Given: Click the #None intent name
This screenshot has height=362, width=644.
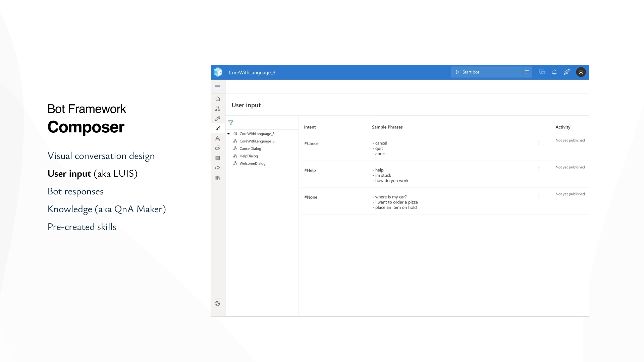Looking at the screenshot, I should click(x=311, y=197).
